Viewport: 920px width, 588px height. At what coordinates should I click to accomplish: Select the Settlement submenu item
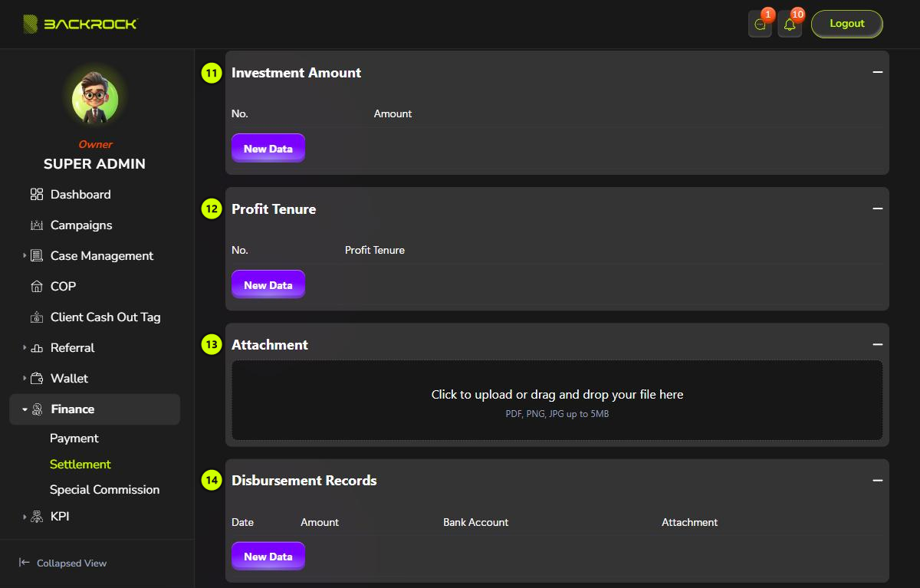pyautogui.click(x=80, y=465)
